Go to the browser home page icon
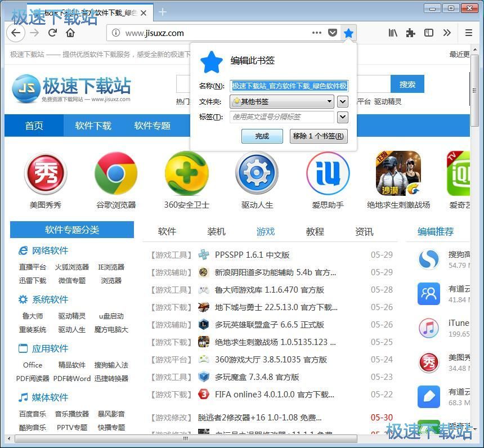The width and height of the screenshot is (484, 448). pos(70,33)
